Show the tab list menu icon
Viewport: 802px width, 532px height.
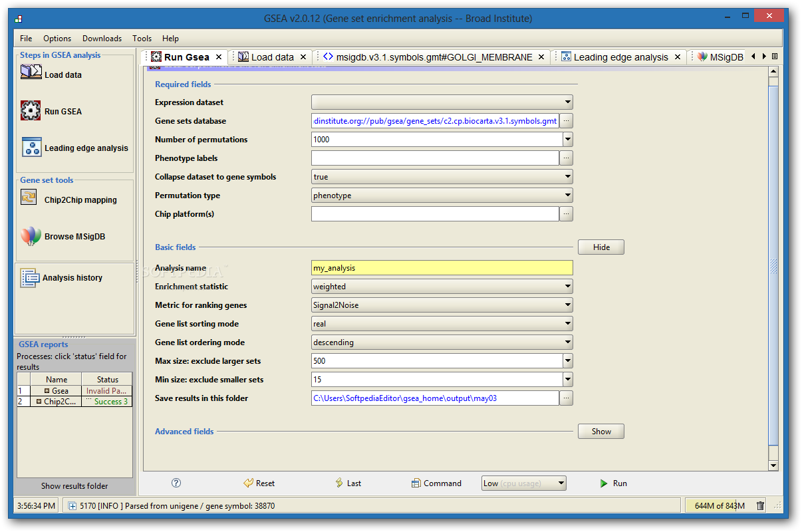tap(775, 57)
